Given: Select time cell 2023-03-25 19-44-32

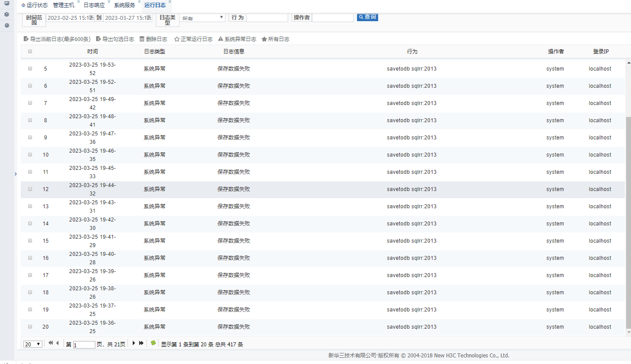Looking at the screenshot, I should (93, 189).
